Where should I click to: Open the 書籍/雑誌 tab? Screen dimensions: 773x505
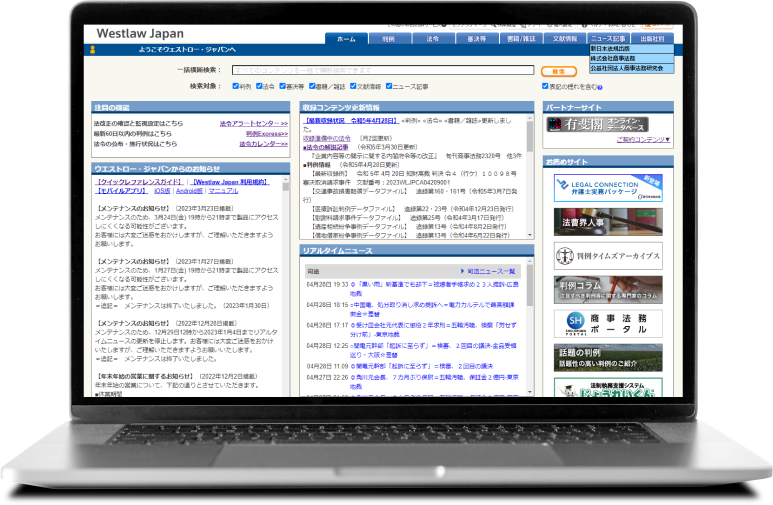tap(520, 39)
